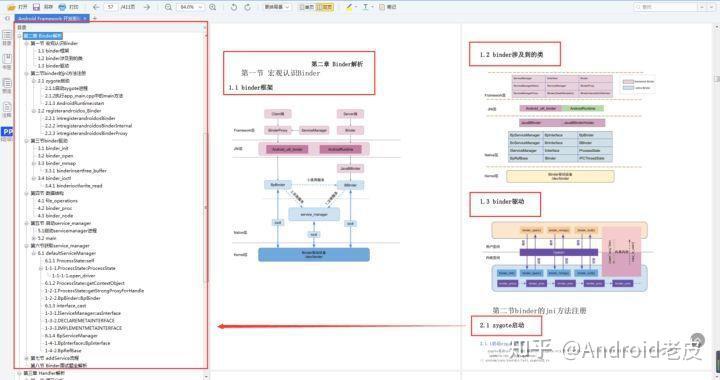
Task: Open a file with the folder icon
Action: pos(11,7)
